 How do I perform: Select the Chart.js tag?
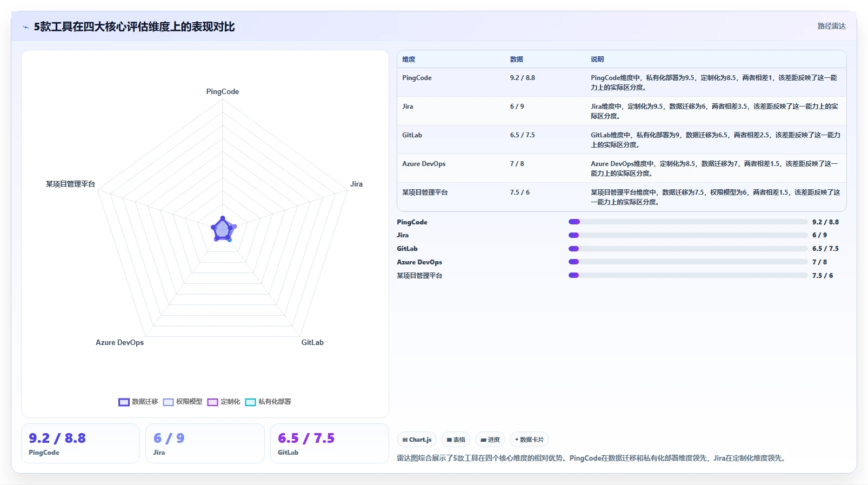tap(417, 440)
